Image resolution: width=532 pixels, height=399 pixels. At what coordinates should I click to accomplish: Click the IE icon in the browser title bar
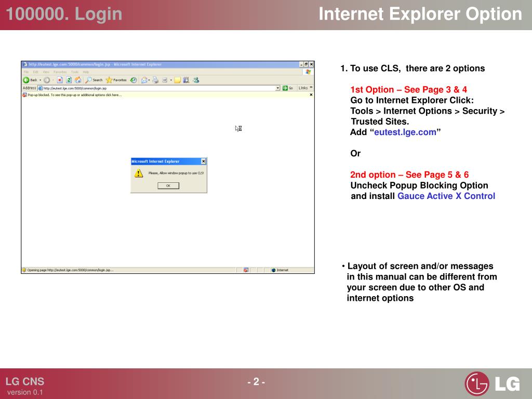point(25,64)
